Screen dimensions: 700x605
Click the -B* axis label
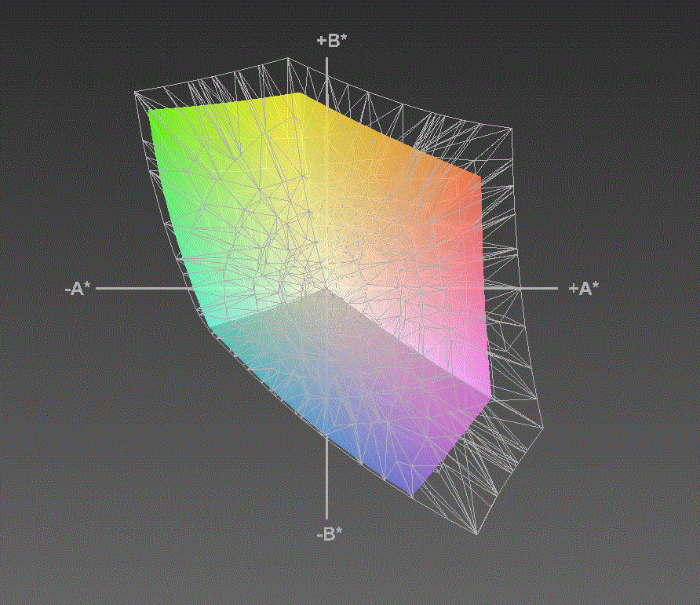(x=330, y=533)
